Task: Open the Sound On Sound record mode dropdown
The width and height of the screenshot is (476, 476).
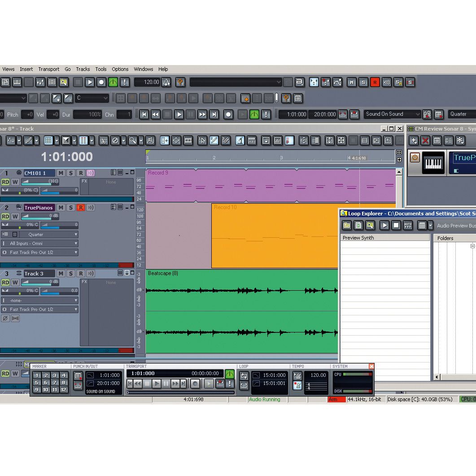Action: 392,114
